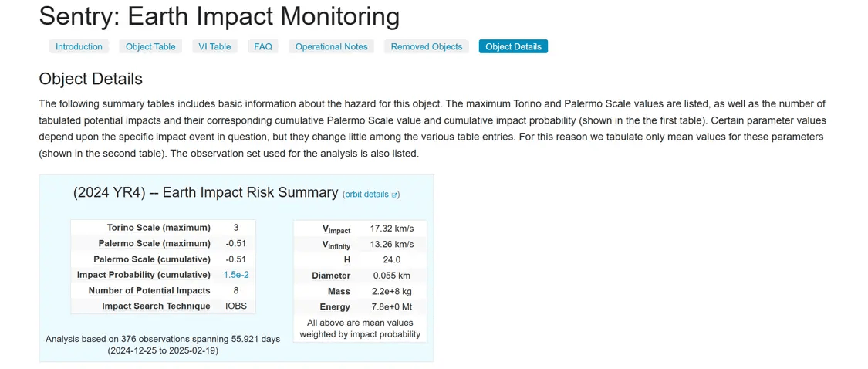The width and height of the screenshot is (868, 369).
Task: Click the Palermo Scale (maximum) row label
Action: click(x=154, y=244)
